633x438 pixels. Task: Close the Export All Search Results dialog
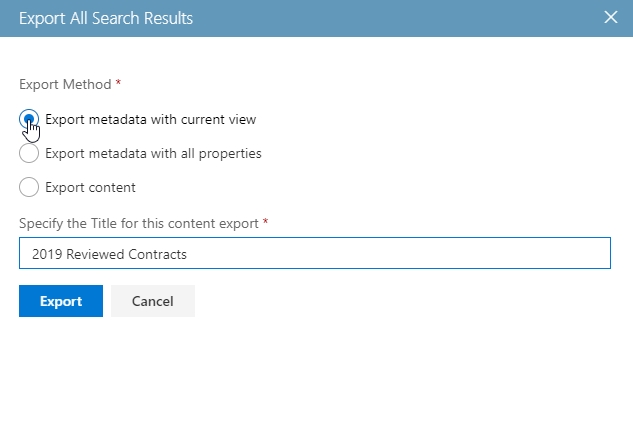coord(611,18)
